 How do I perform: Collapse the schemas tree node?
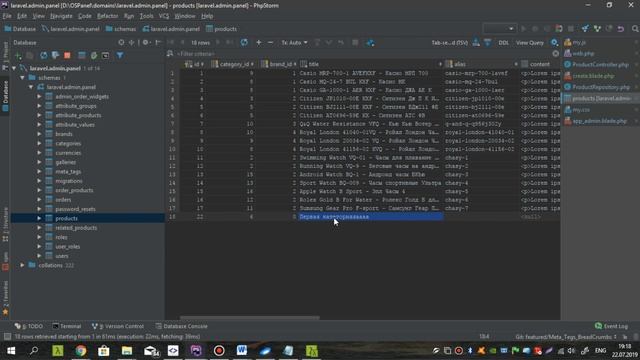(x=22, y=78)
